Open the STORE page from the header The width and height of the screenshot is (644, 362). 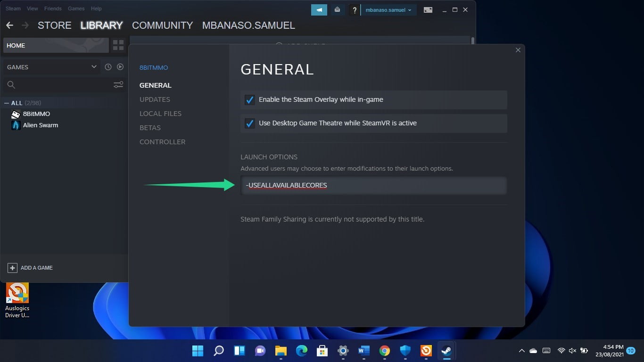pyautogui.click(x=54, y=25)
